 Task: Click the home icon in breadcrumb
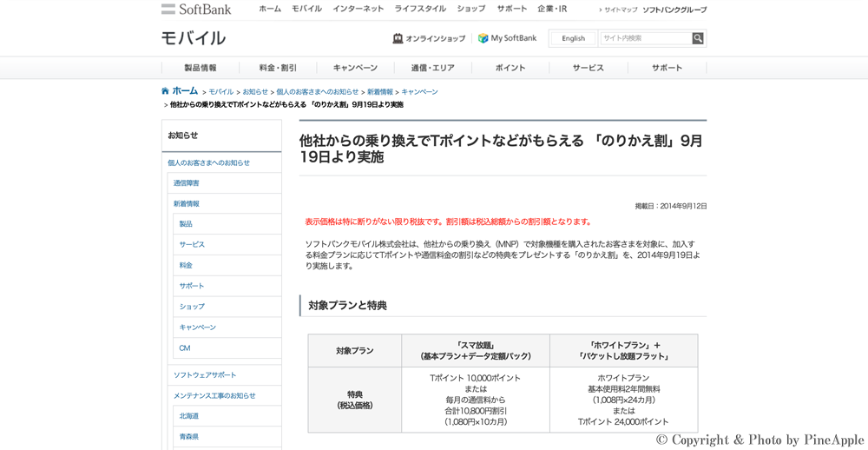click(x=166, y=91)
